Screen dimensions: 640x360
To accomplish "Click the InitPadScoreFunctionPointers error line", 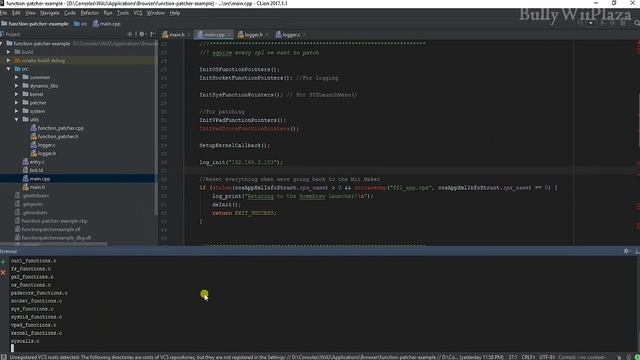I will point(249,129).
